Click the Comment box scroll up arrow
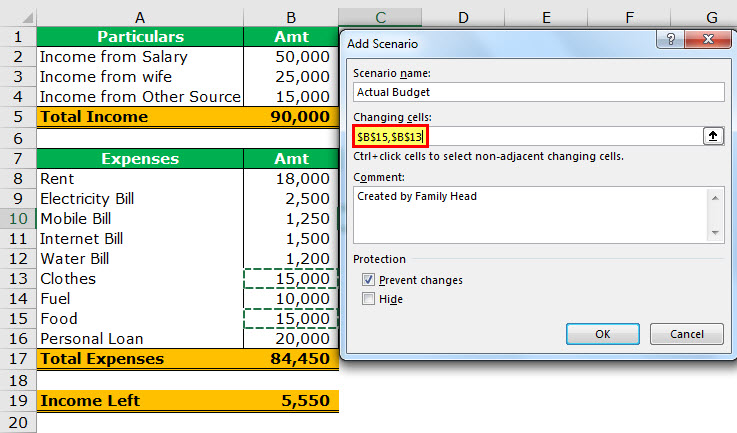This screenshot has width=737, height=433. click(715, 198)
